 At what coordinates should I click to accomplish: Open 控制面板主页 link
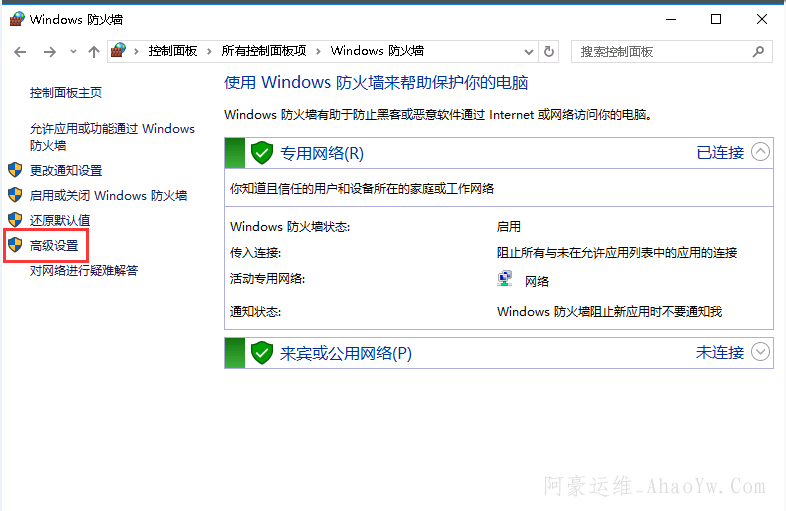66,93
